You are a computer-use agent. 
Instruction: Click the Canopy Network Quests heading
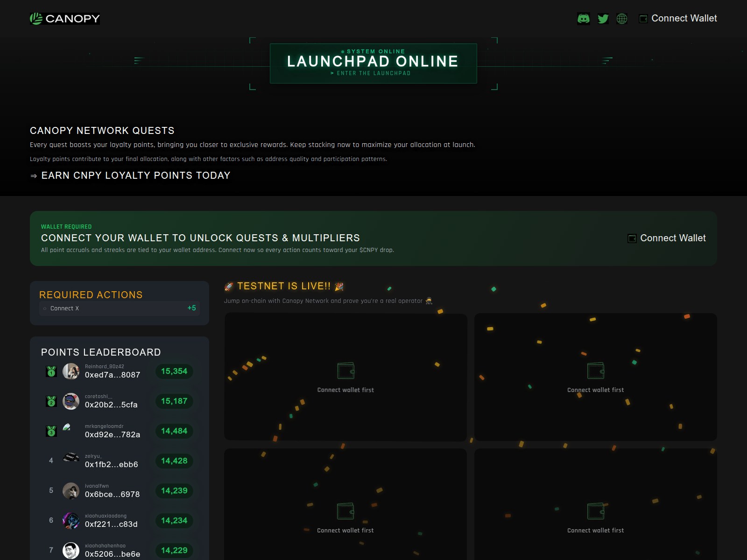102,131
